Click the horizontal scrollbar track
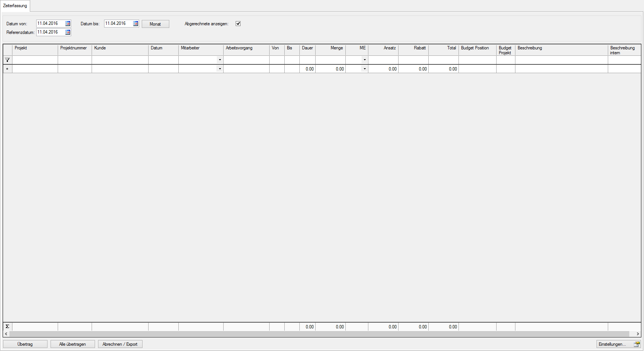 (320, 334)
